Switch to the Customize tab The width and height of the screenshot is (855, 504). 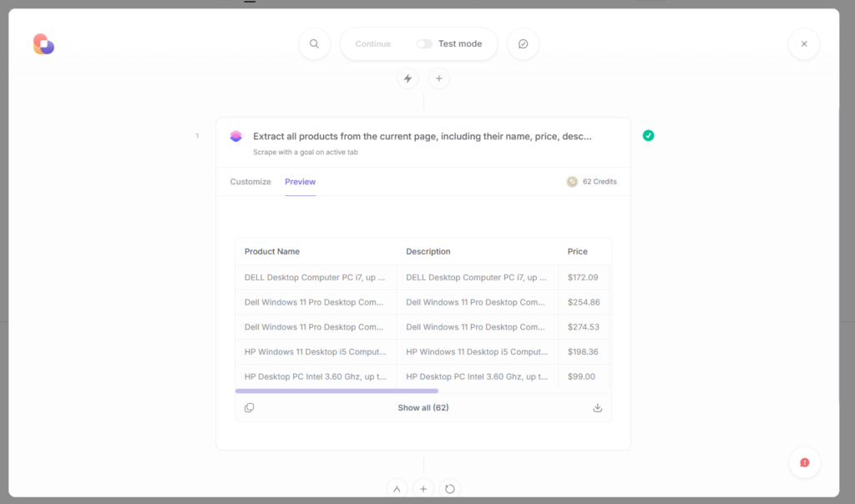[x=250, y=181]
